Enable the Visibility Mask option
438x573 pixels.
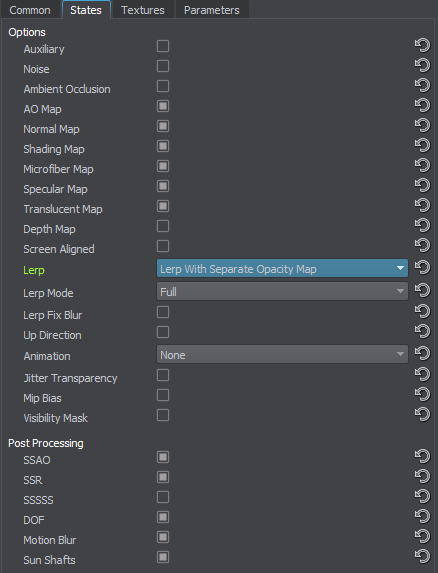point(163,415)
